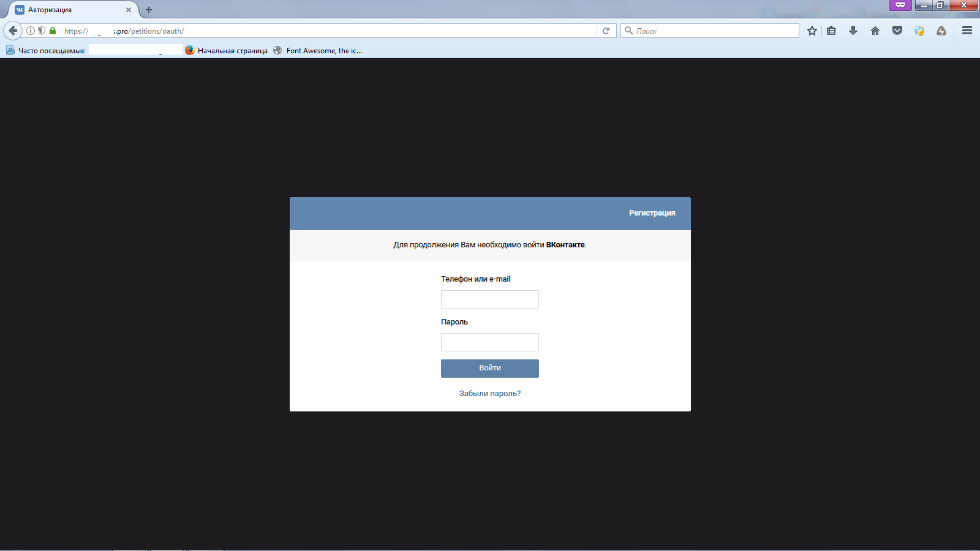The width and height of the screenshot is (980, 551).
Task: Go to Home page via house icon
Action: [875, 31]
